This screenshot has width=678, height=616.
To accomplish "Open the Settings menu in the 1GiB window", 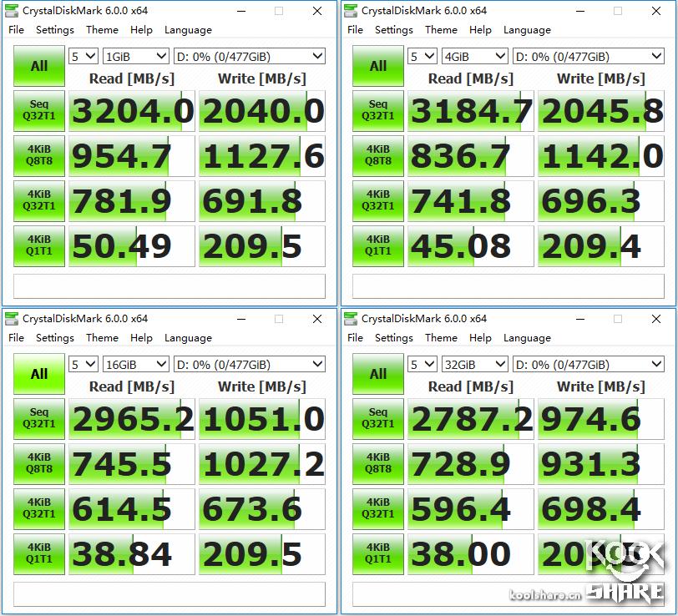I will (x=55, y=30).
